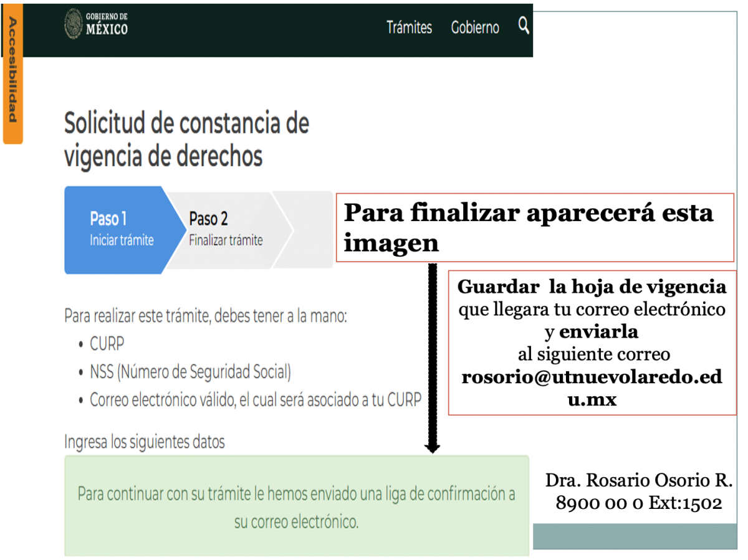Select the Paso 2 Finalizar trámite step
Image resolution: width=748 pixels, height=560 pixels.
(x=226, y=229)
